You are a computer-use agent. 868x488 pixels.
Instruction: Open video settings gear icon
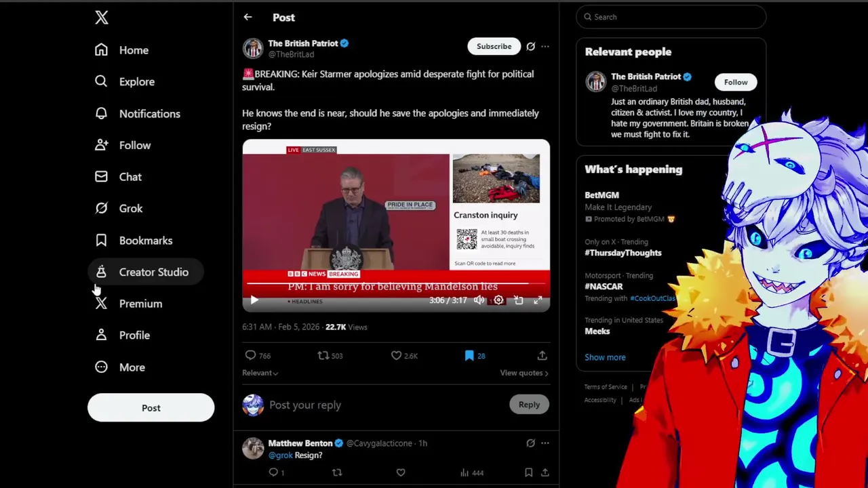coord(498,300)
